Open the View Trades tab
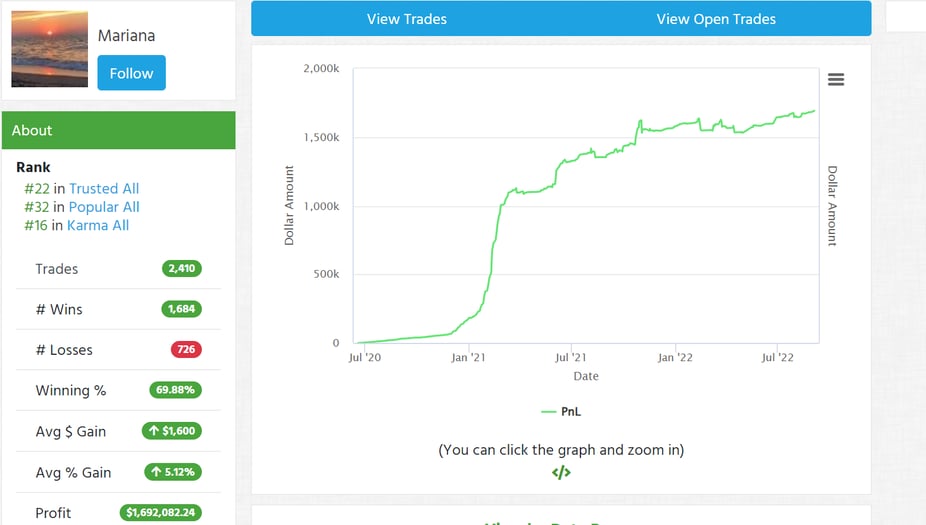 tap(406, 19)
